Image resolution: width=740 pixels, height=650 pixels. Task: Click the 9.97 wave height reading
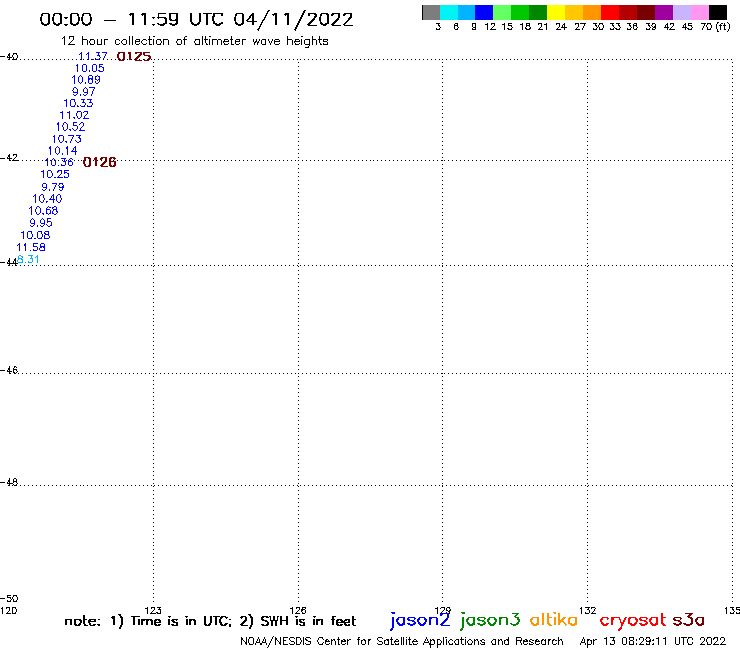(x=84, y=92)
